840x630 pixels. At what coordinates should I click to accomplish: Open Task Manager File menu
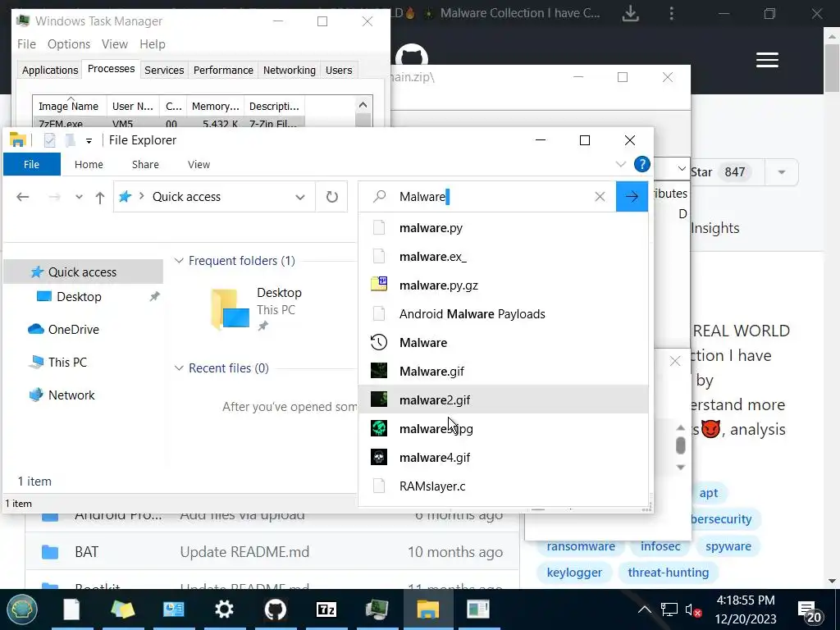tap(26, 44)
